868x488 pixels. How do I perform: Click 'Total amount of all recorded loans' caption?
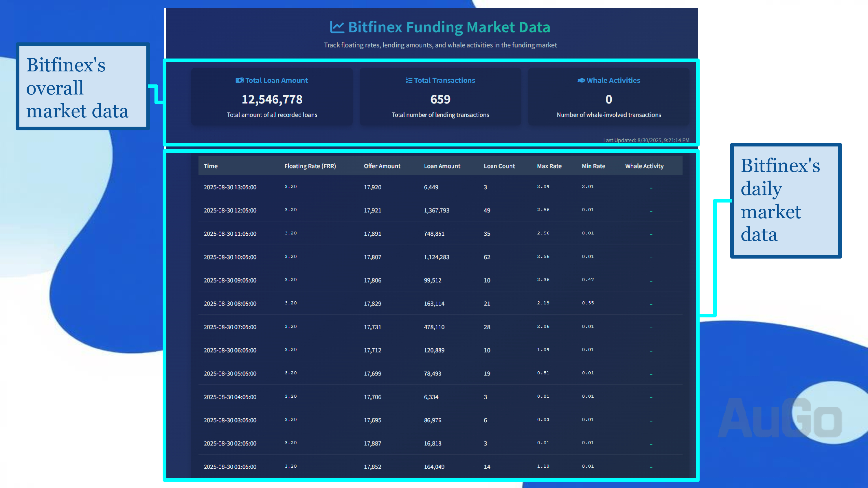click(272, 115)
